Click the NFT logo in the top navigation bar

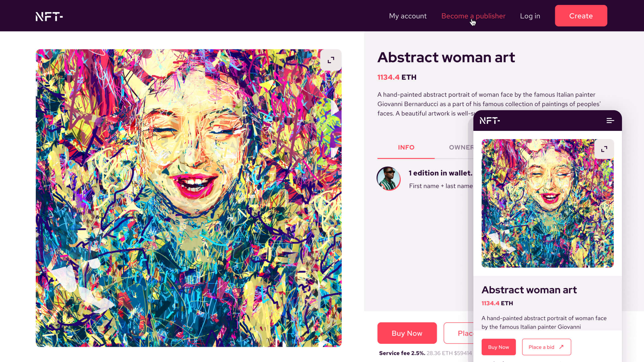[49, 16]
